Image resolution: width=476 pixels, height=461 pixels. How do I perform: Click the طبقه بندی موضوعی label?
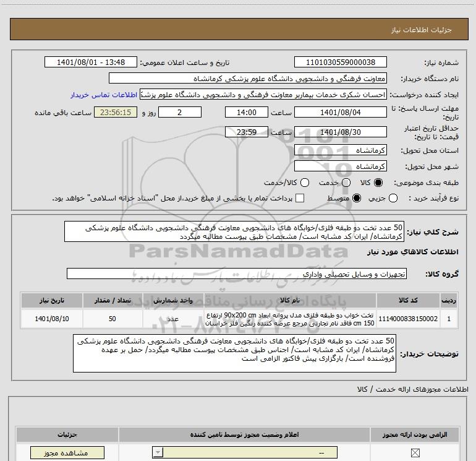pyautogui.click(x=426, y=183)
